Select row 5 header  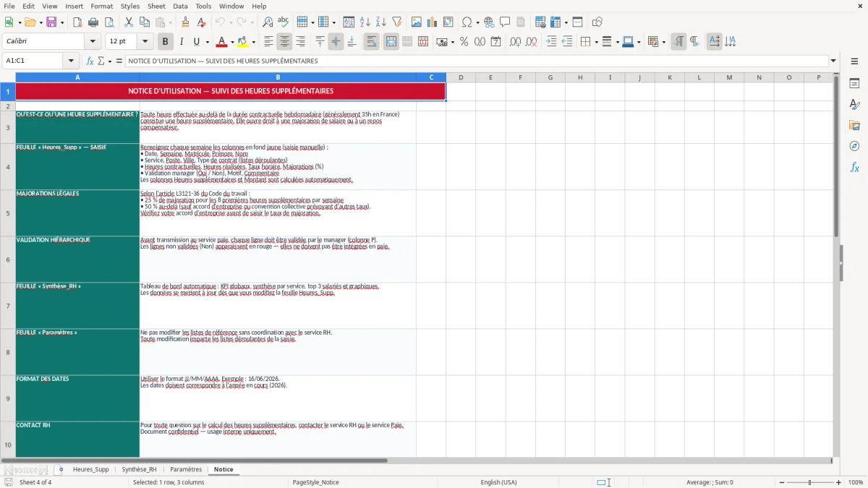(x=8, y=213)
